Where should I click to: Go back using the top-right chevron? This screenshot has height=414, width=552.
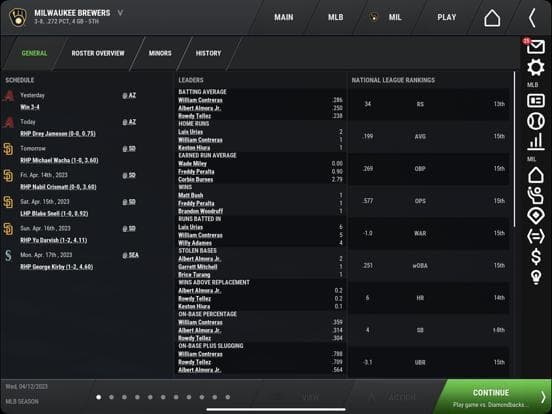coord(532,18)
